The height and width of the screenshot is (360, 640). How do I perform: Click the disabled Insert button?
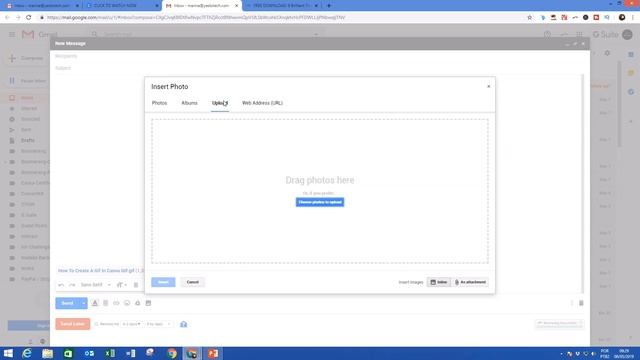(x=163, y=282)
